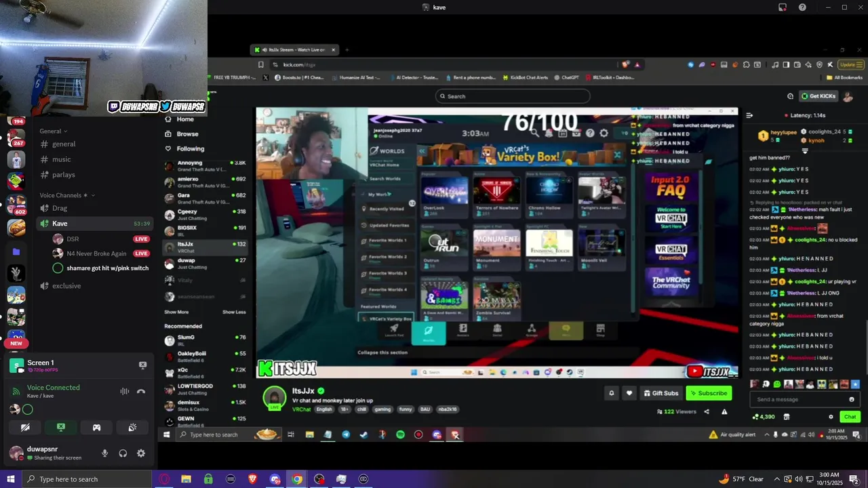Screen dimensions: 868x488
Task: Open the Discord server folder icon
Action: tap(16, 251)
